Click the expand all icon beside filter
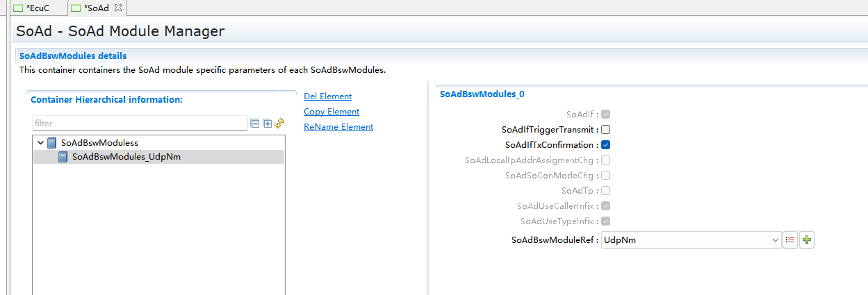Image resolution: width=868 pixels, height=295 pixels. coord(267,124)
